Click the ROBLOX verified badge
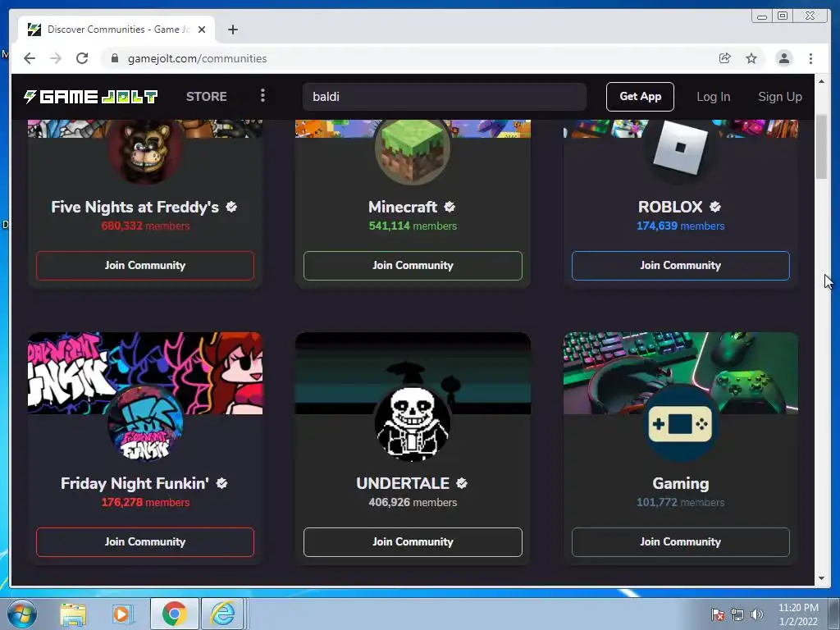This screenshot has height=630, width=840. (x=715, y=207)
